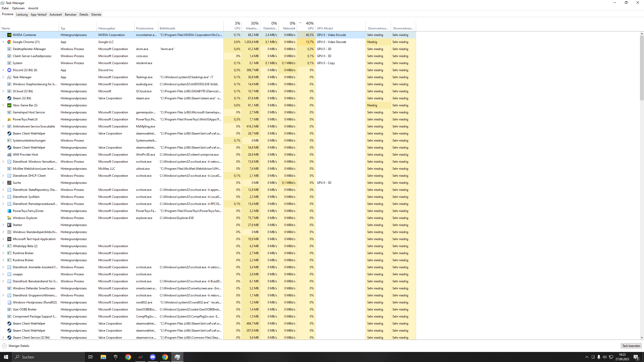
Task: Click the Google Chrome process icon
Action: coord(9,42)
